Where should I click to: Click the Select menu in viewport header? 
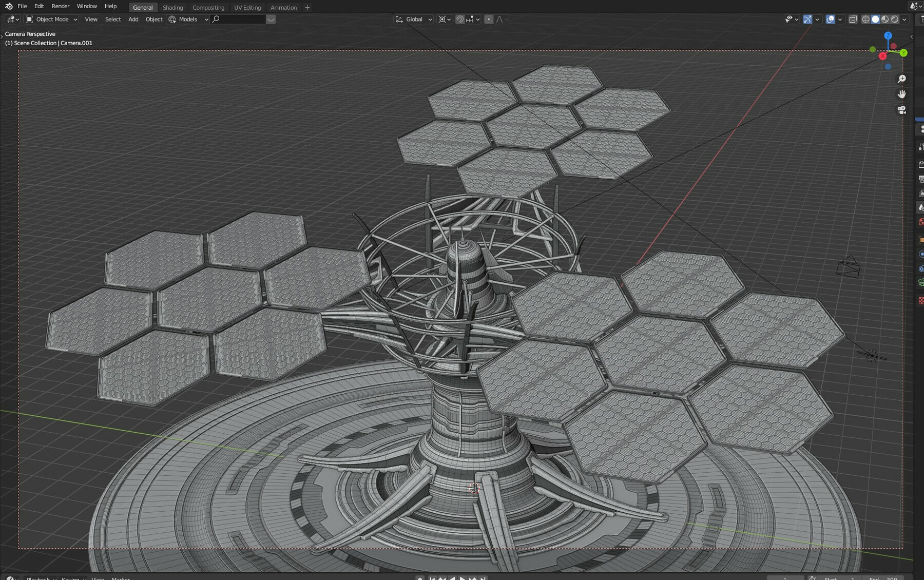[113, 19]
